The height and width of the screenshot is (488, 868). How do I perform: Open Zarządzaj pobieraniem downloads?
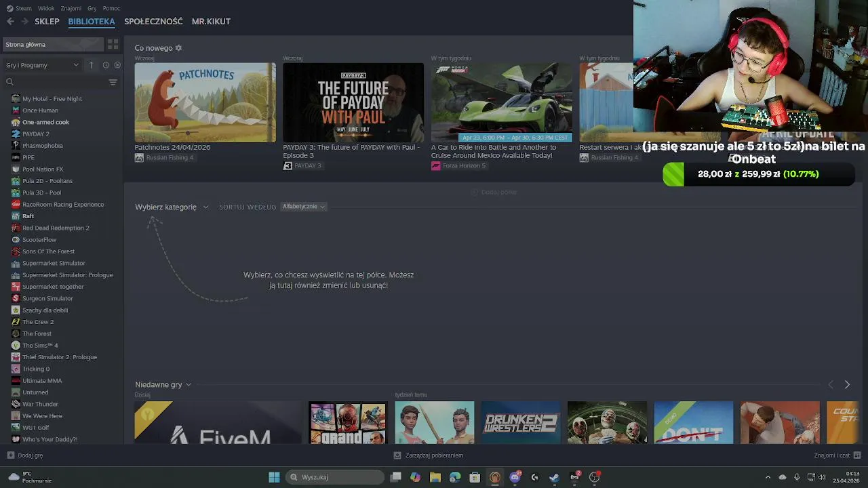pyautogui.click(x=429, y=455)
